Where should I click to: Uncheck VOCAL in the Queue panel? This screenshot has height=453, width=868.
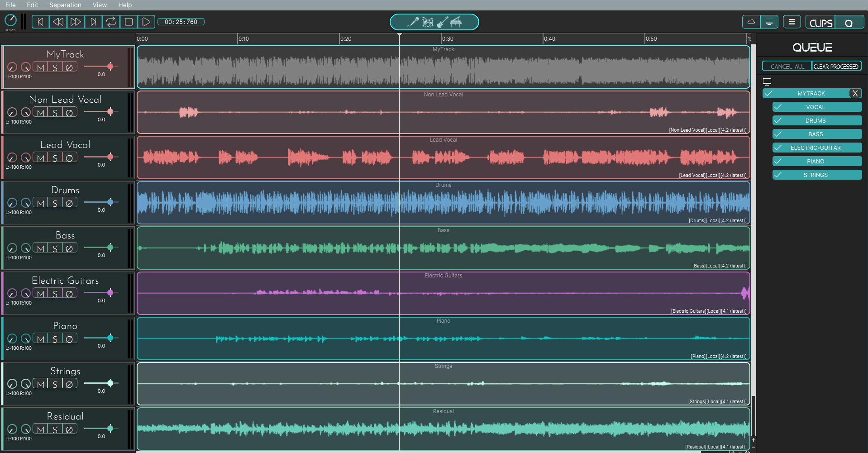click(778, 107)
